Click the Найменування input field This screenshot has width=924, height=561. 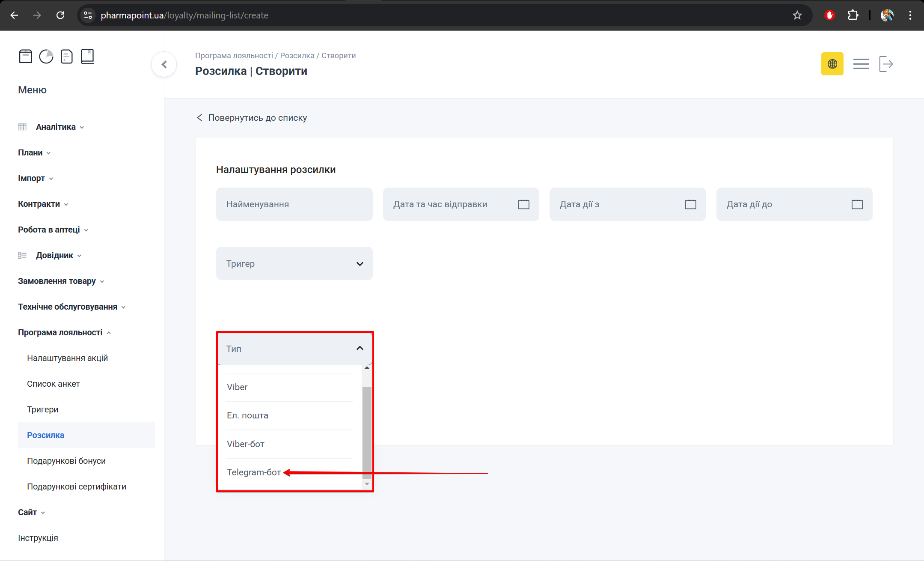coord(294,204)
